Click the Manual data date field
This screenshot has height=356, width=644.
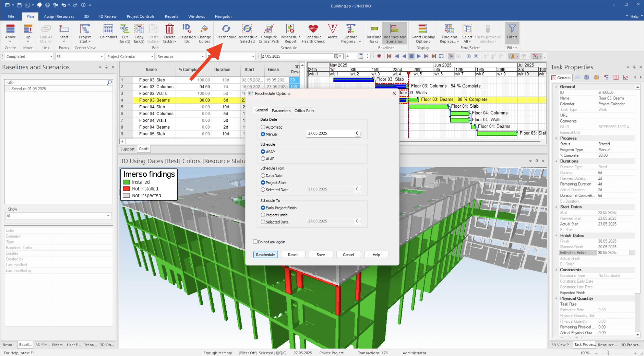pyautogui.click(x=331, y=133)
